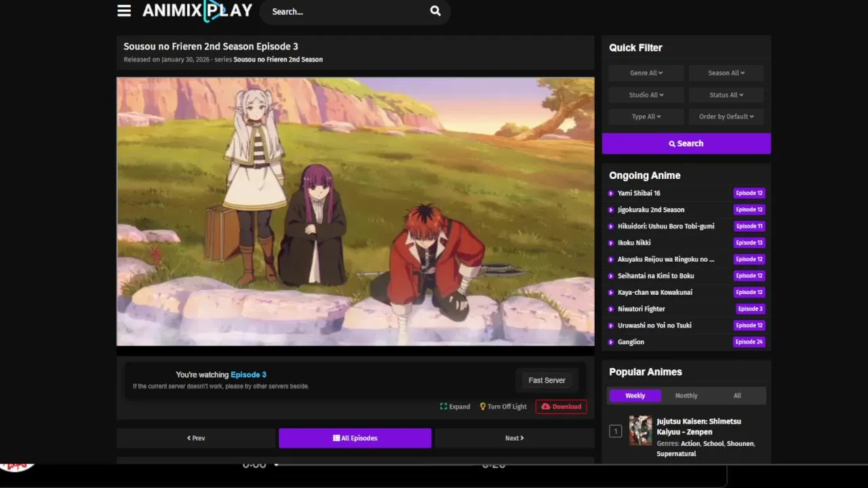
Task: Open the Genre All dropdown
Action: point(646,73)
